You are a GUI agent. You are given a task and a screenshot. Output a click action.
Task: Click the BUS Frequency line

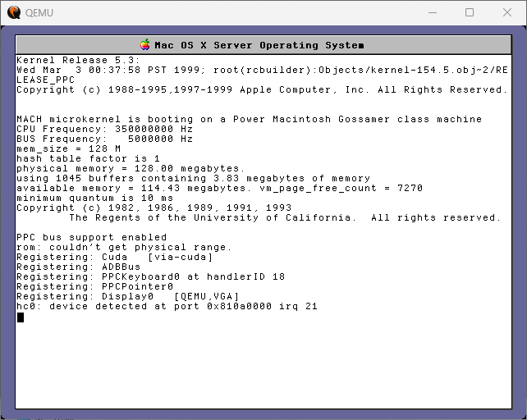click(105, 139)
